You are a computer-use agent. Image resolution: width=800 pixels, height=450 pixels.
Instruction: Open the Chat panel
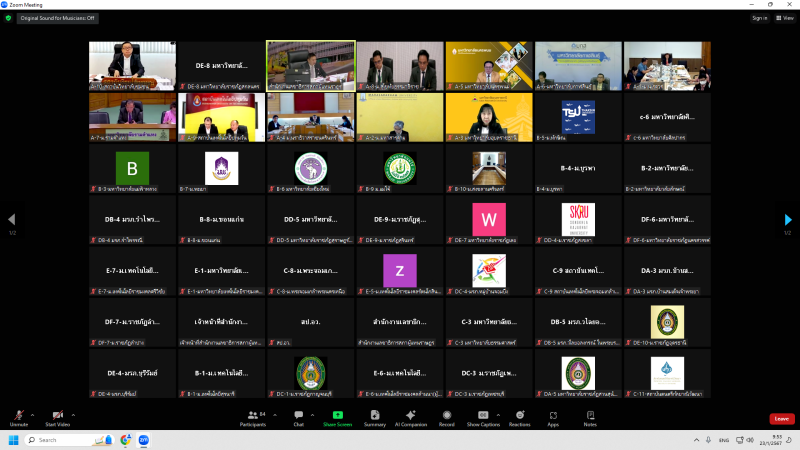(x=298, y=416)
